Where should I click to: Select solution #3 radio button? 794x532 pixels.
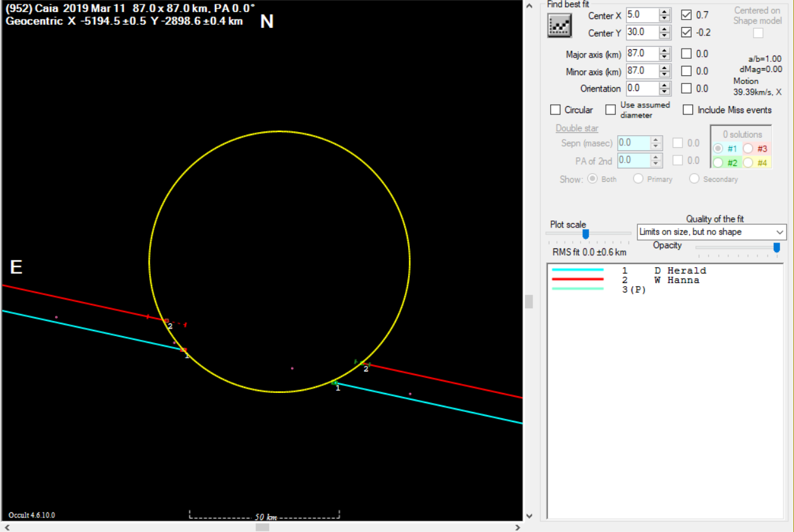[x=748, y=148]
